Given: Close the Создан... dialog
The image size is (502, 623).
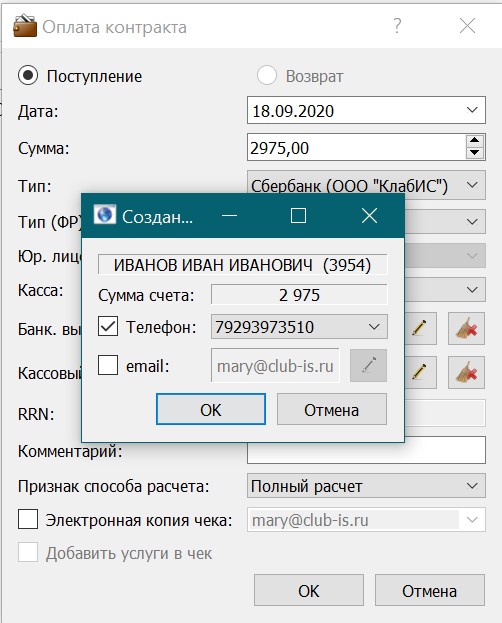Looking at the screenshot, I should 369,216.
